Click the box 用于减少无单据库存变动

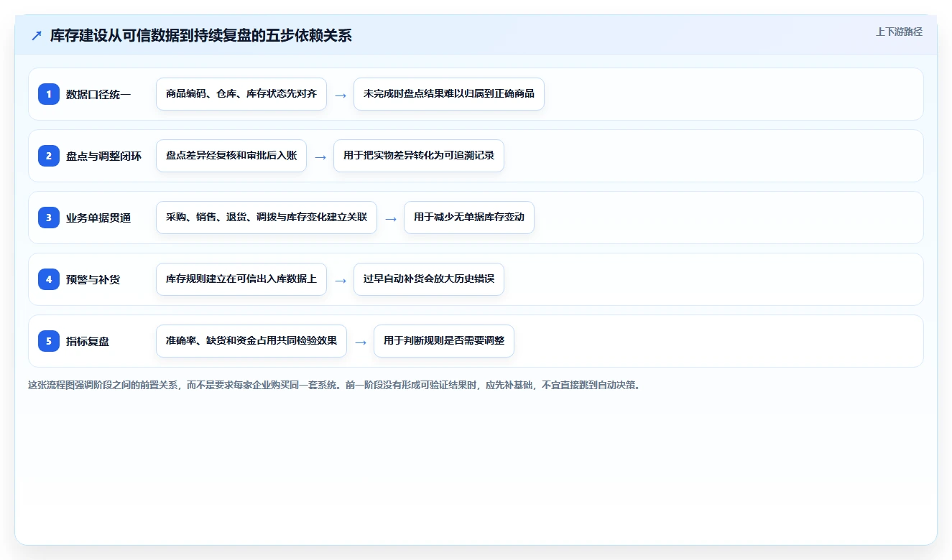point(469,218)
